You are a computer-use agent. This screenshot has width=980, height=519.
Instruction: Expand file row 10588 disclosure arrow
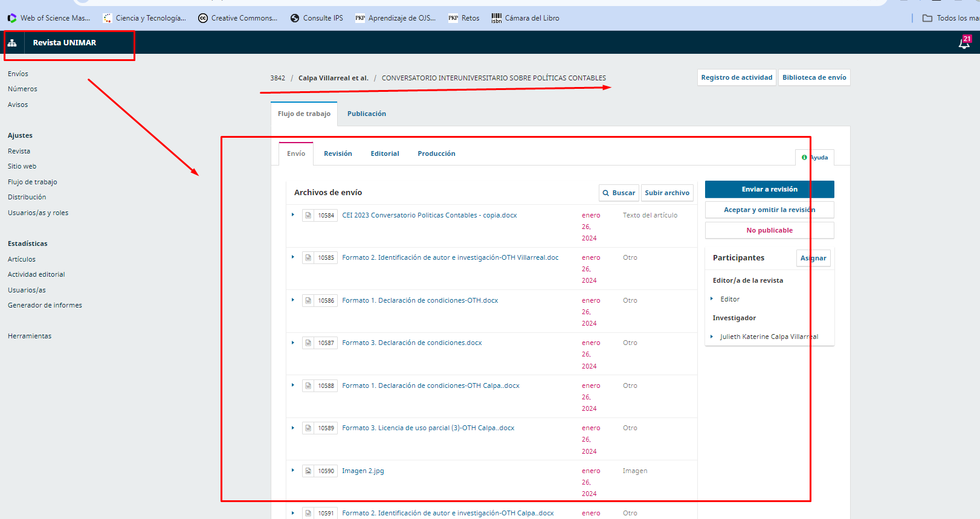[x=293, y=385]
